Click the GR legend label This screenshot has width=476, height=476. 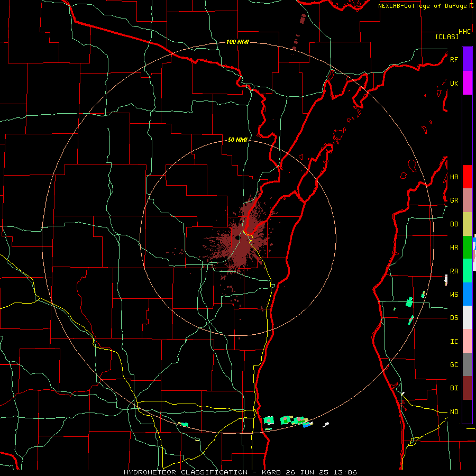tap(454, 200)
